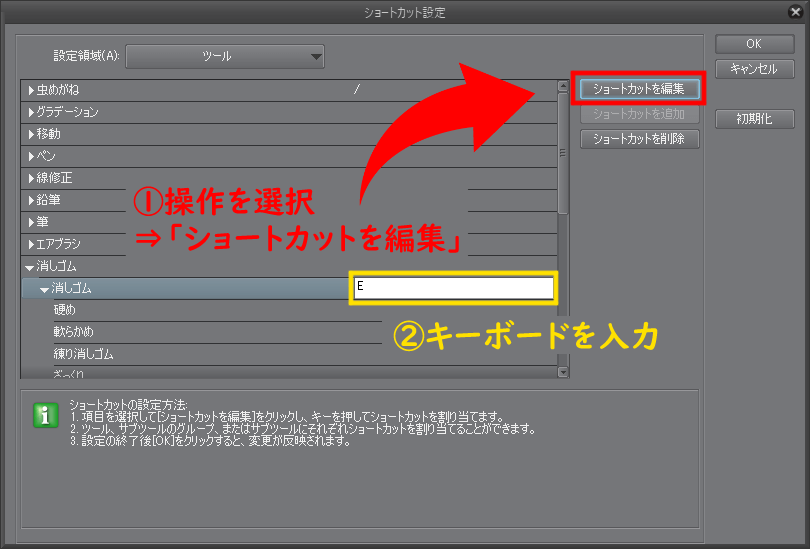Screen dimensions: 810x549
Task: Click the scrollbar up arrow
Action: [563, 86]
